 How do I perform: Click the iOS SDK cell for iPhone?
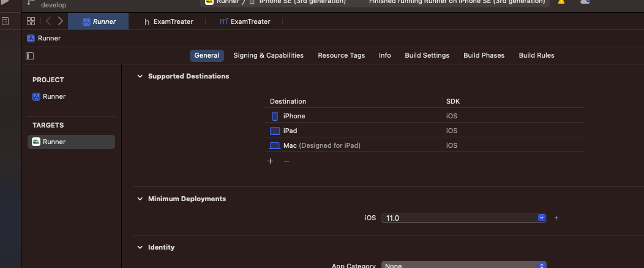click(452, 116)
